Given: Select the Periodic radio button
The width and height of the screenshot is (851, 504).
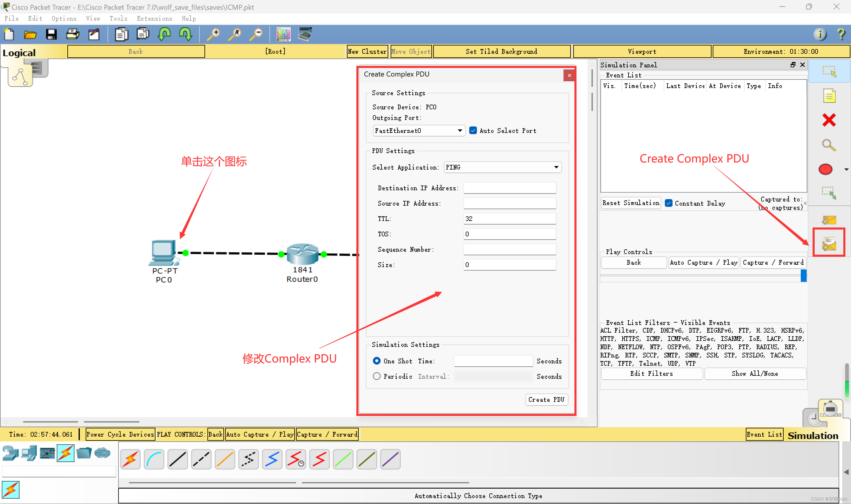Looking at the screenshot, I should pyautogui.click(x=377, y=376).
